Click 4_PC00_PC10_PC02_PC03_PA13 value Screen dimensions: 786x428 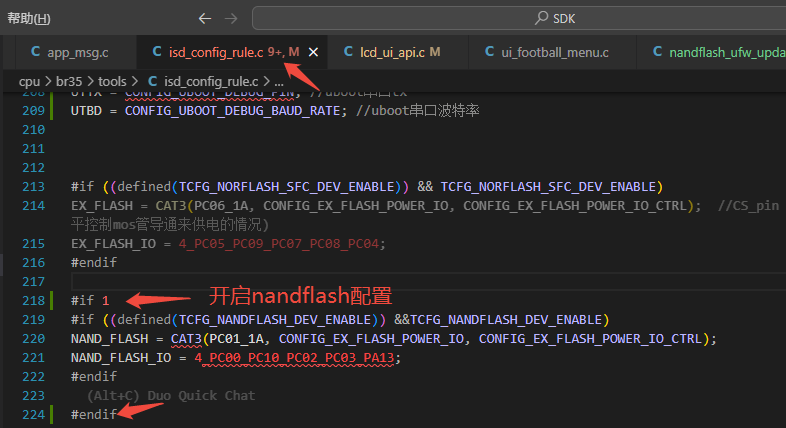pyautogui.click(x=294, y=358)
